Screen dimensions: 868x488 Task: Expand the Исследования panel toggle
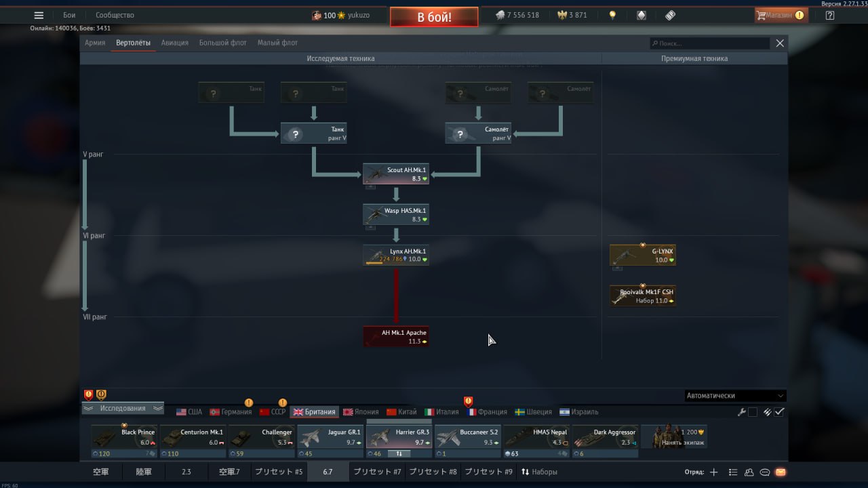pyautogui.click(x=123, y=408)
